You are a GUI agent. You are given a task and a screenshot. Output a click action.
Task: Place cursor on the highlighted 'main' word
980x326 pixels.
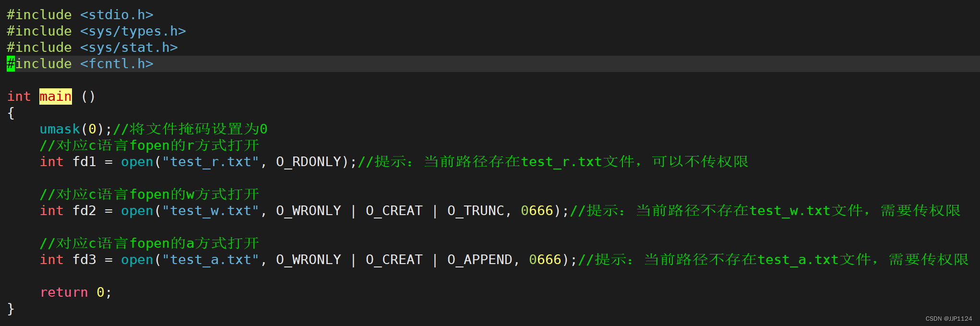pos(56,97)
